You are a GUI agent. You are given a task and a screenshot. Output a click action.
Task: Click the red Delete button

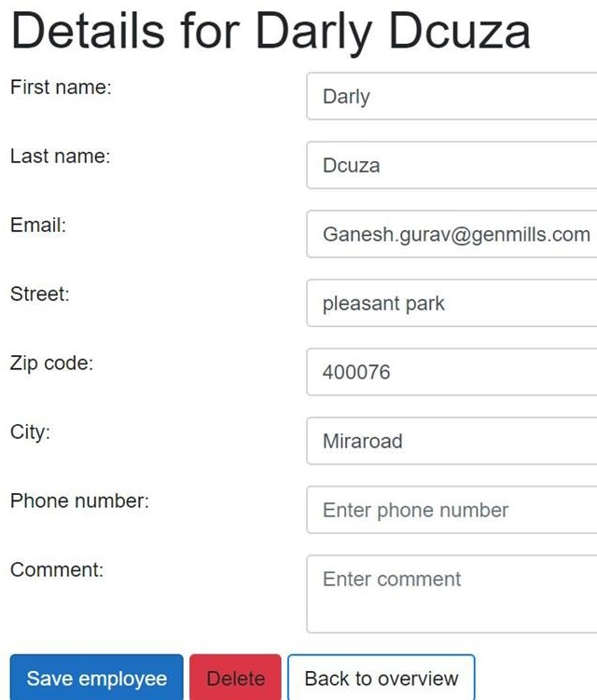coord(235,679)
